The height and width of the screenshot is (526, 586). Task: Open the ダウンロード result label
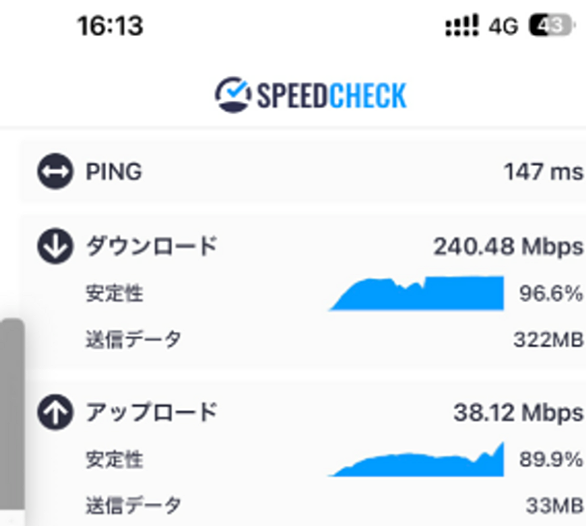point(151,246)
